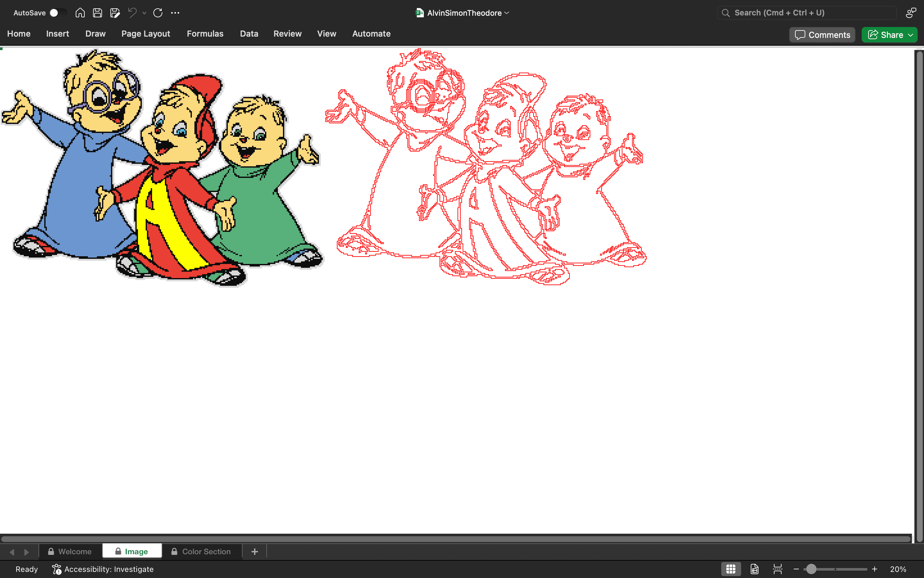
Task: Click the zoom out minus button
Action: coord(796,569)
